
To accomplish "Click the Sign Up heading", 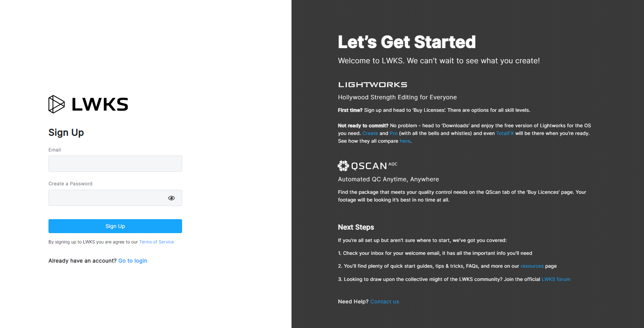I will click(66, 132).
